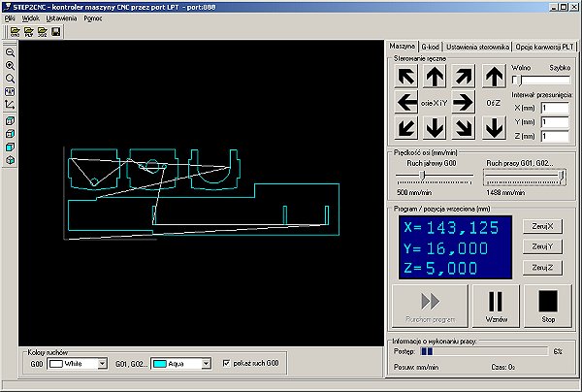
Task: Click the 500 mm/min speed value
Action: pyautogui.click(x=414, y=193)
